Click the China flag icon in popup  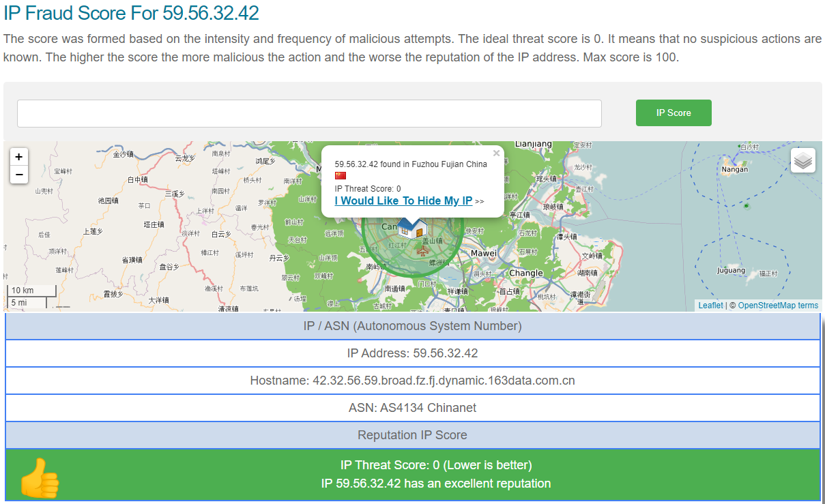pyautogui.click(x=341, y=176)
